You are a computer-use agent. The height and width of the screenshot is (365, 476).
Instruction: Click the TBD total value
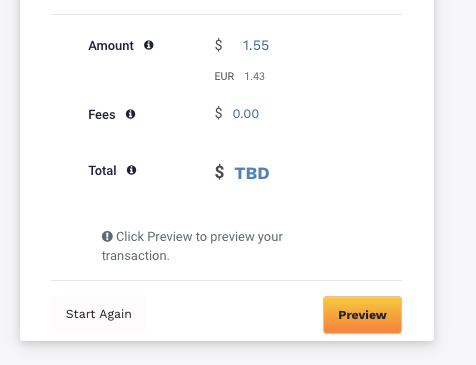click(x=252, y=173)
